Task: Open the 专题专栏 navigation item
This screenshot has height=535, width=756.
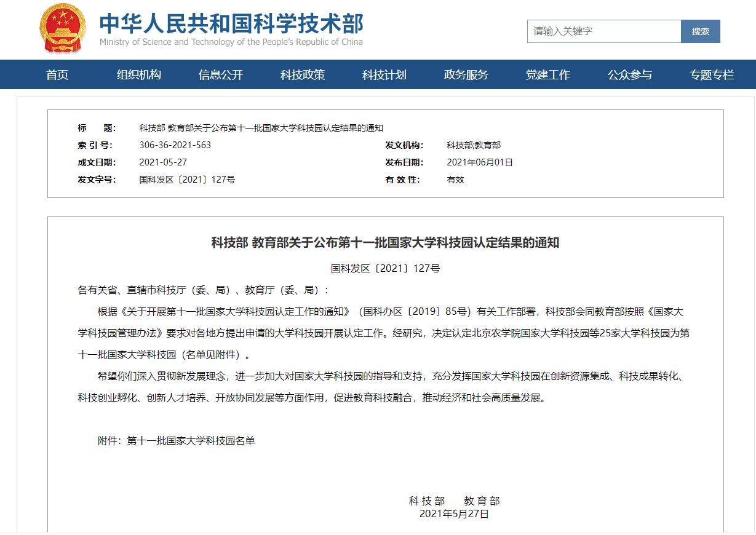Action: click(x=712, y=75)
